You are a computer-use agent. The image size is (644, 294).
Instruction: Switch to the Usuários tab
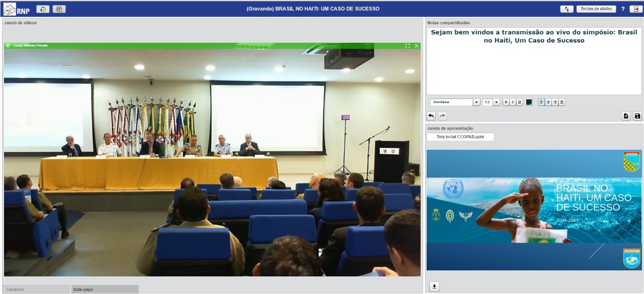36,289
